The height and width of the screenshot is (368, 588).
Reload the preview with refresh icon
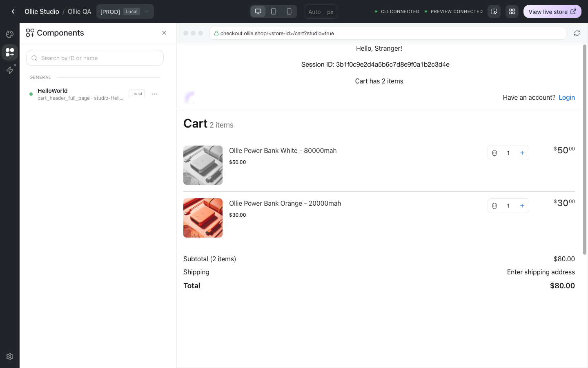(x=577, y=33)
